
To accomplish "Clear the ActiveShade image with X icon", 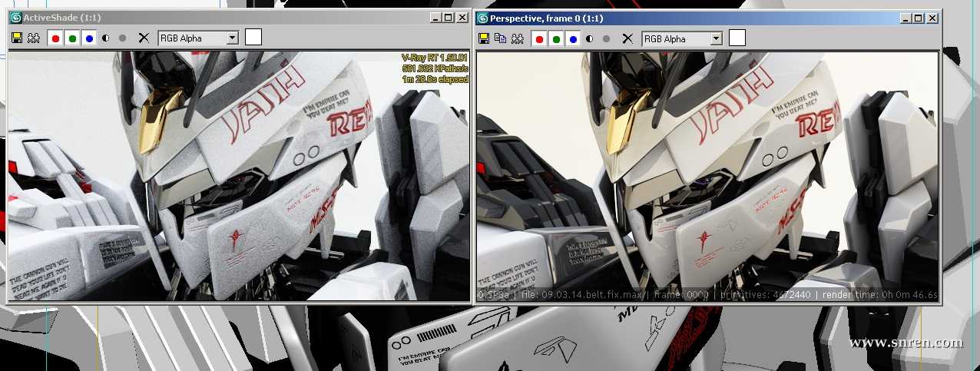I will [x=143, y=38].
